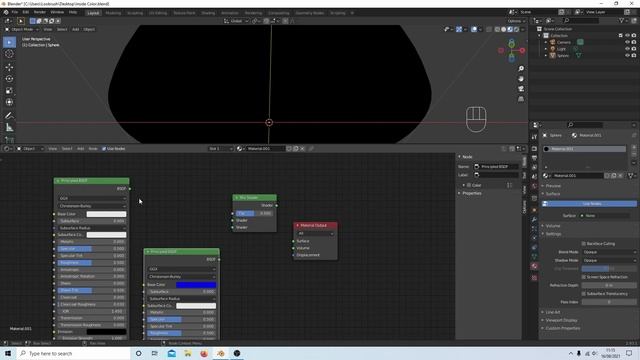This screenshot has width=640, height=360.
Task: Switch to rendered viewport shading
Action: [516, 29]
